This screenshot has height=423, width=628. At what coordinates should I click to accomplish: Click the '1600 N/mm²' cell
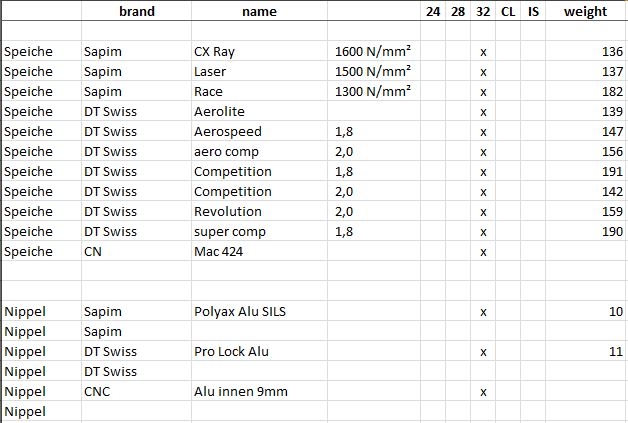point(374,51)
